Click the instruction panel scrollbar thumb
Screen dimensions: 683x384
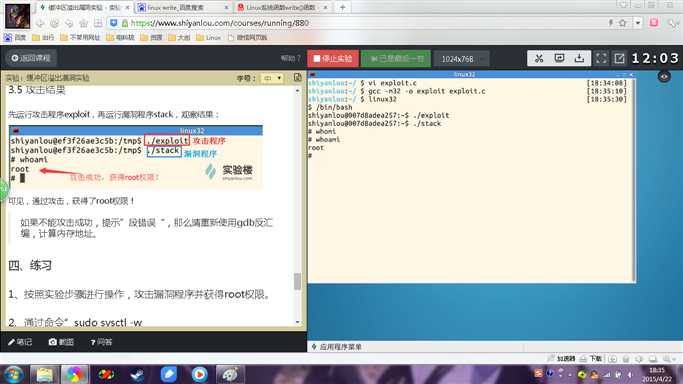pyautogui.click(x=298, y=281)
